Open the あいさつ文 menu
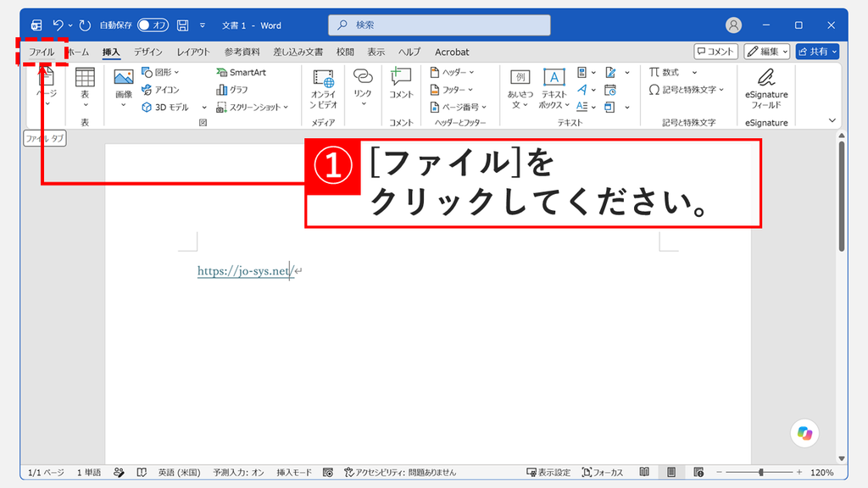Image resolution: width=868 pixels, height=488 pixels. coord(520,90)
